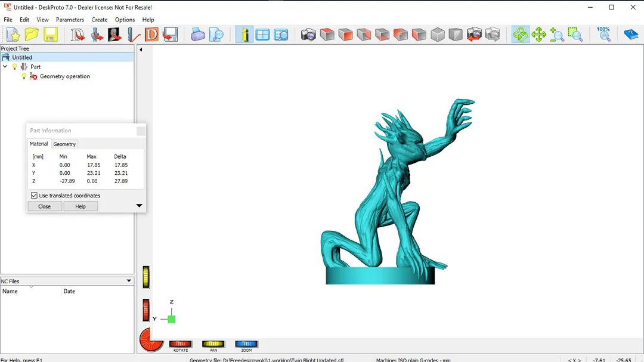
Task: Toggle mouse pan mode four-arrow icon
Action: (x=538, y=35)
